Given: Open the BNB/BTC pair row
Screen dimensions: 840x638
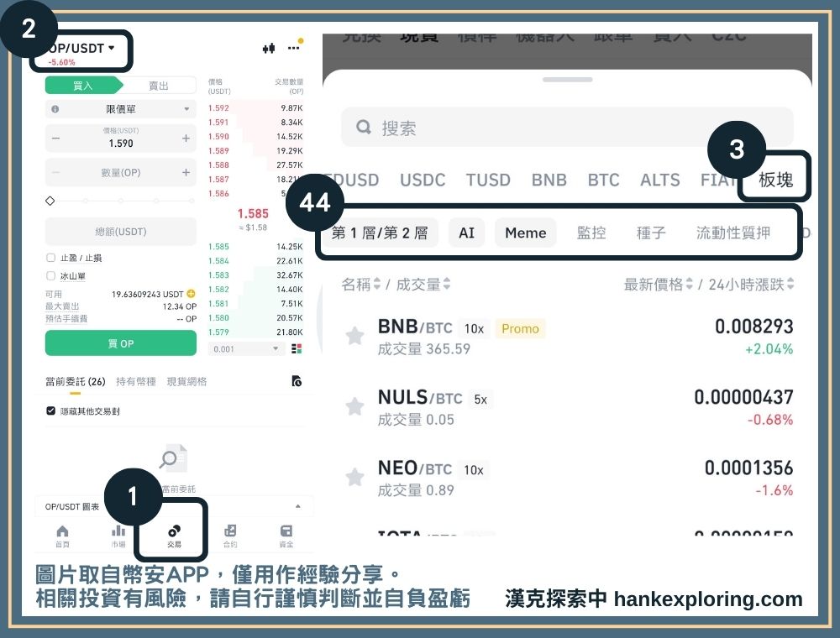Looking at the screenshot, I should pos(567,337).
